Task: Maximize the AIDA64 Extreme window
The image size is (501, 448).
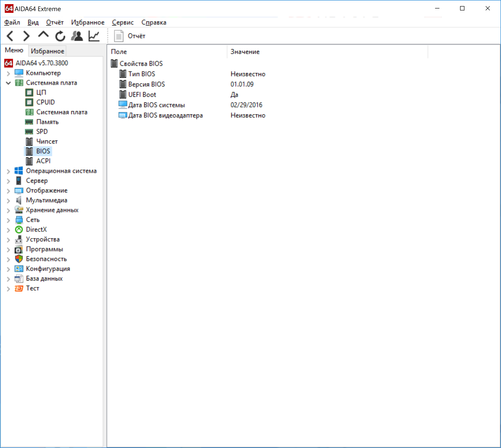Action: point(462,8)
